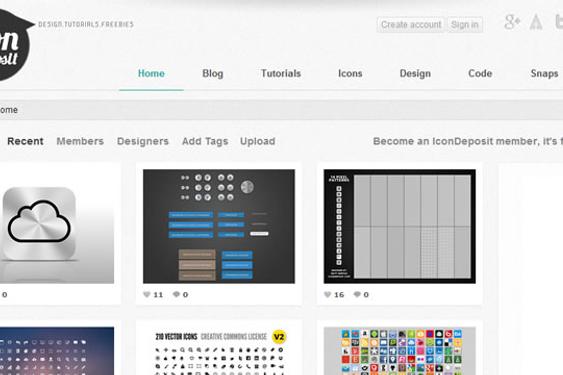Screen dimensions: 563x375
Task: Open the Design nav tab
Action: point(415,74)
